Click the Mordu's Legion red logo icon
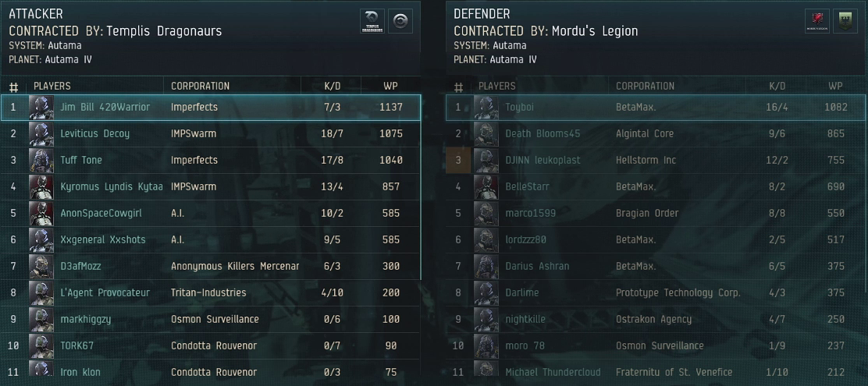Screen dimensions: 868x386 (x=817, y=21)
